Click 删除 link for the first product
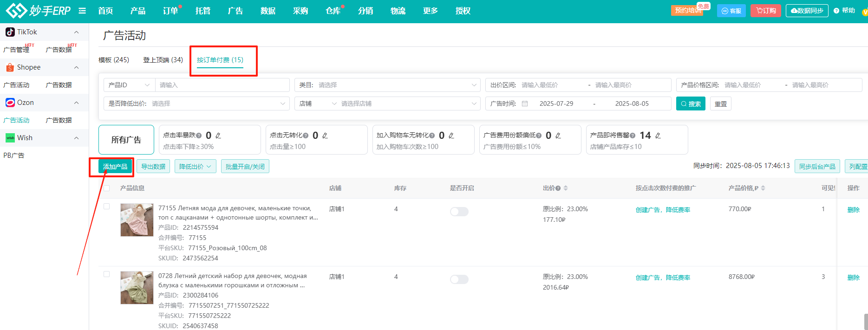 [853, 210]
